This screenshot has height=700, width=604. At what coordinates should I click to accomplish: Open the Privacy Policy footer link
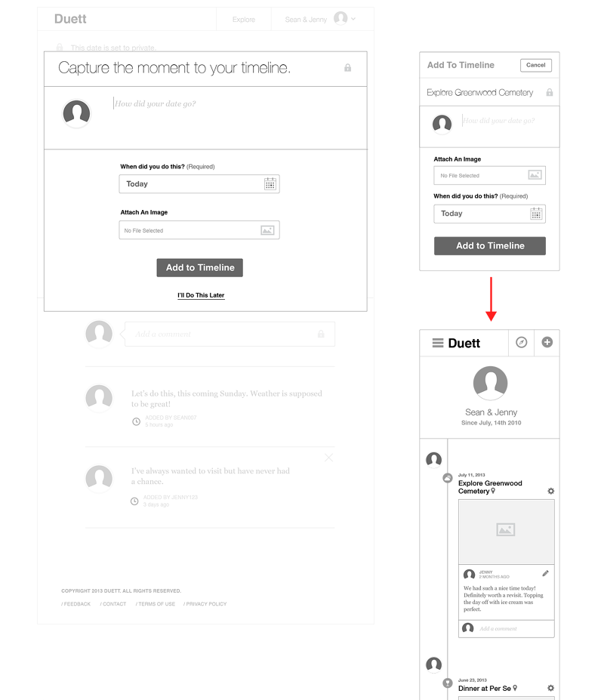click(205, 604)
